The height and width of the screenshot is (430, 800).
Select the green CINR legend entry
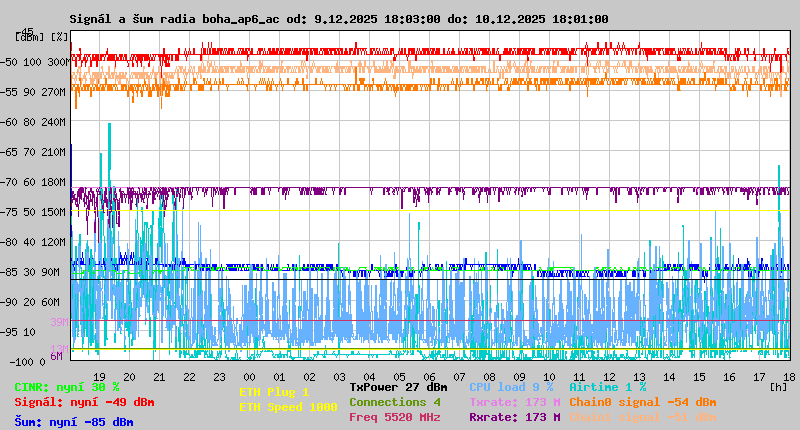(67, 387)
